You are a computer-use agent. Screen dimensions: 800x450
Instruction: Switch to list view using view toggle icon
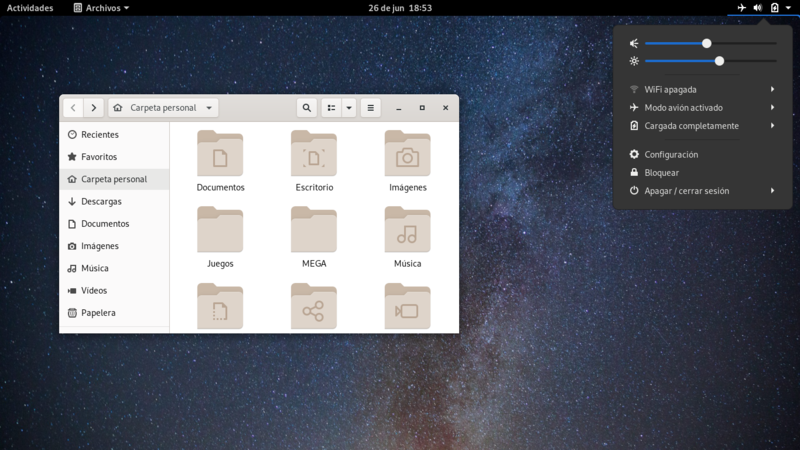[331, 108]
